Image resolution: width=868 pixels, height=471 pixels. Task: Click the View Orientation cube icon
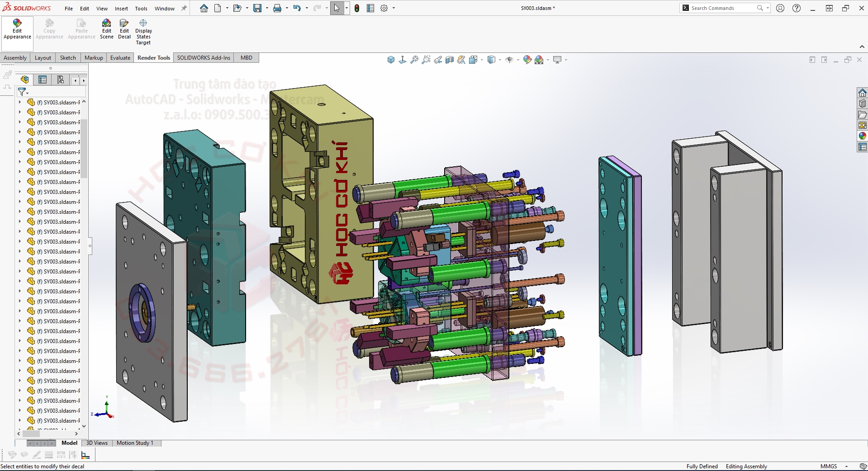point(473,60)
